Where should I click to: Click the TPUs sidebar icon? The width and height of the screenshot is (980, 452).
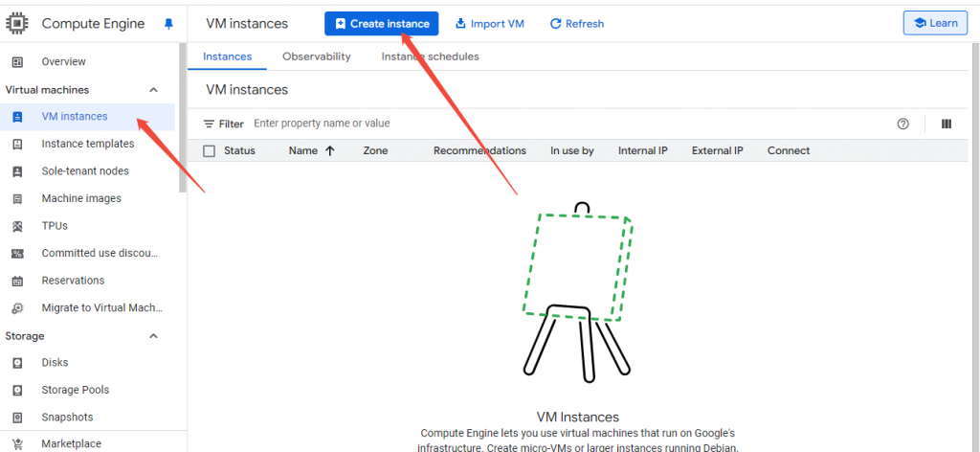(x=17, y=226)
